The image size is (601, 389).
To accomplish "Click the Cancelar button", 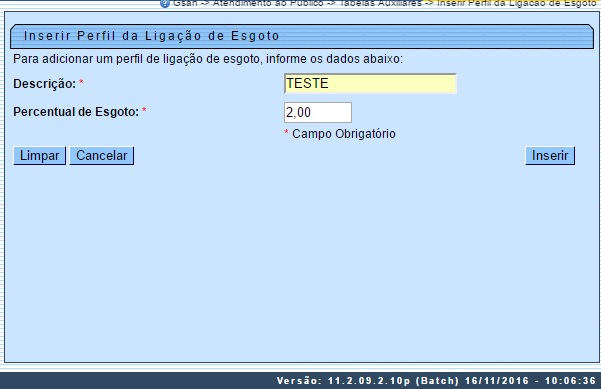I will (x=102, y=156).
